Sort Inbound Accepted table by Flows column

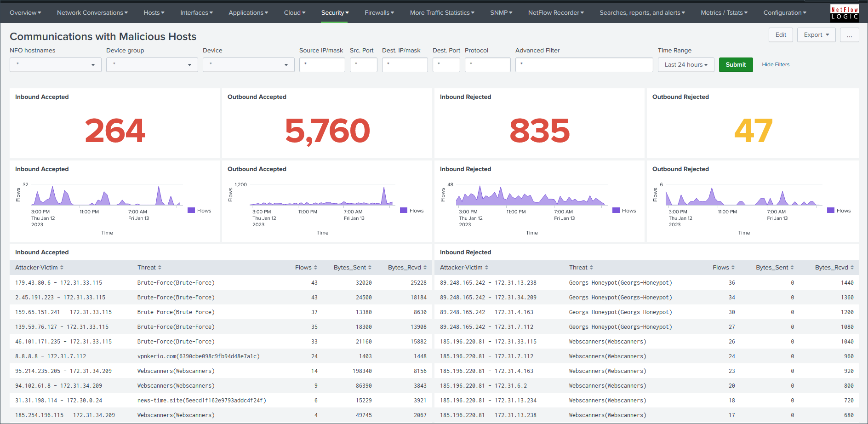(306, 268)
